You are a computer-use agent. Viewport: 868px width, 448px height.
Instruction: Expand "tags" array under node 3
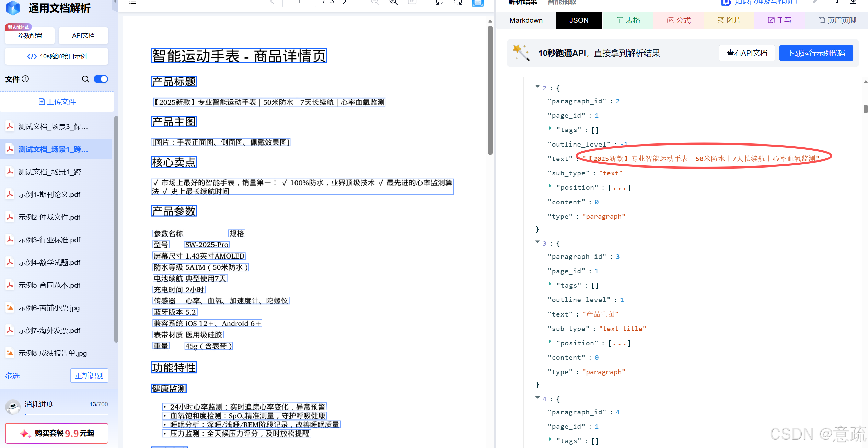click(x=550, y=284)
